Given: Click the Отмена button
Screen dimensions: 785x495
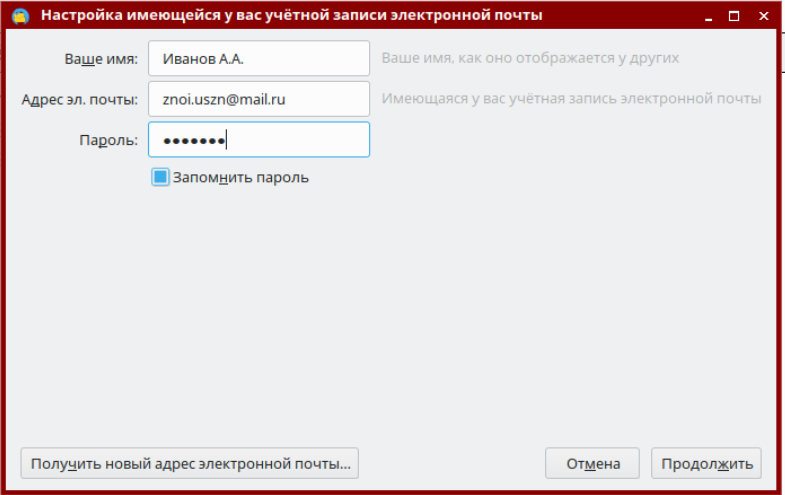Looking at the screenshot, I should click(x=593, y=463).
